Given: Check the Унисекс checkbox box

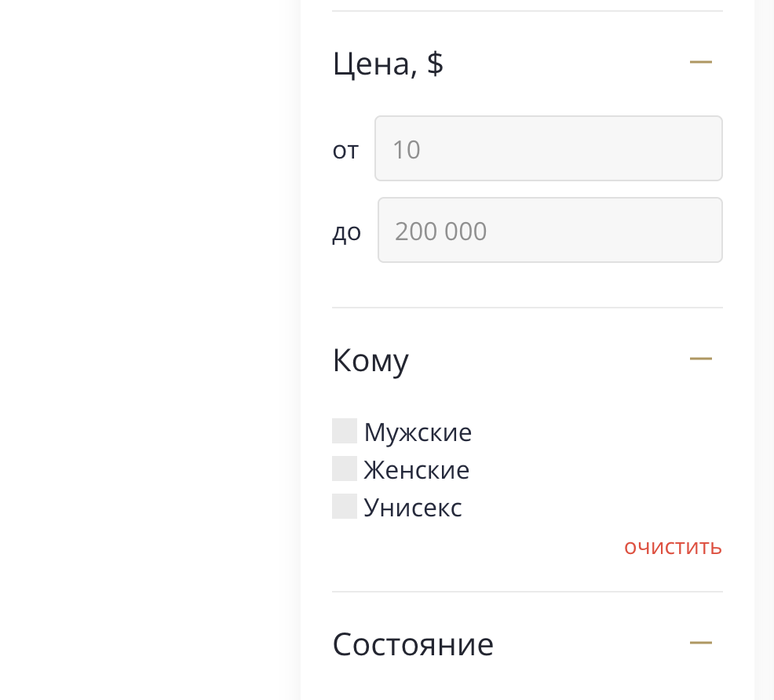Looking at the screenshot, I should coord(345,506).
